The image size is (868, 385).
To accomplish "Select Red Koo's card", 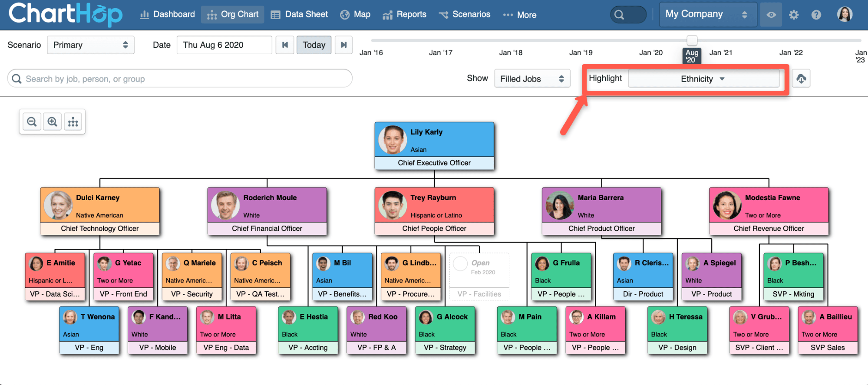I will pos(377,330).
